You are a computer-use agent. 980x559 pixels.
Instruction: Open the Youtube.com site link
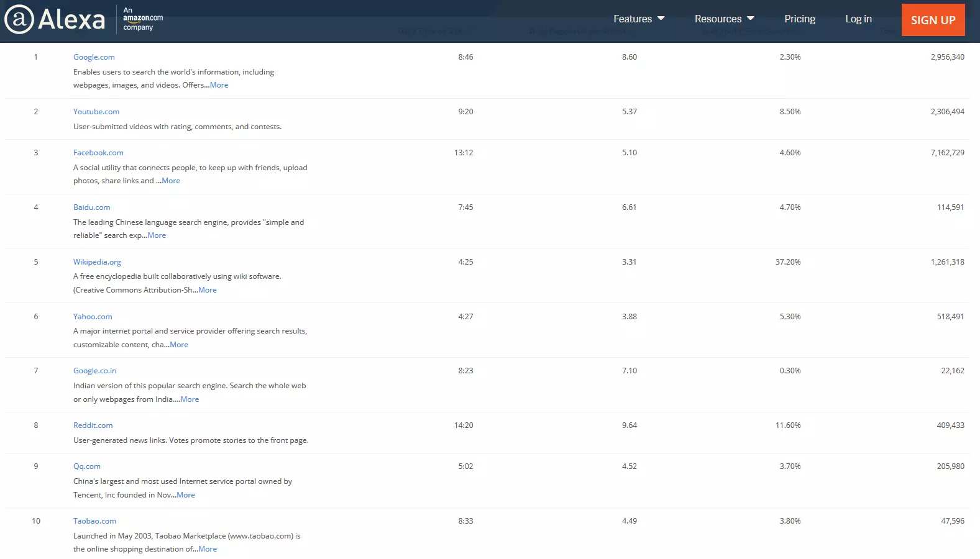pos(96,112)
